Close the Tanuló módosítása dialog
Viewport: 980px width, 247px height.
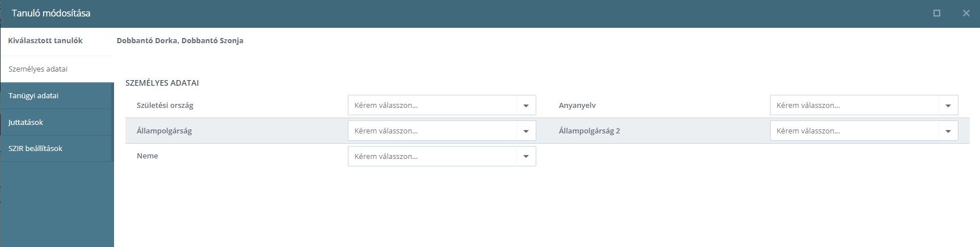point(966,13)
